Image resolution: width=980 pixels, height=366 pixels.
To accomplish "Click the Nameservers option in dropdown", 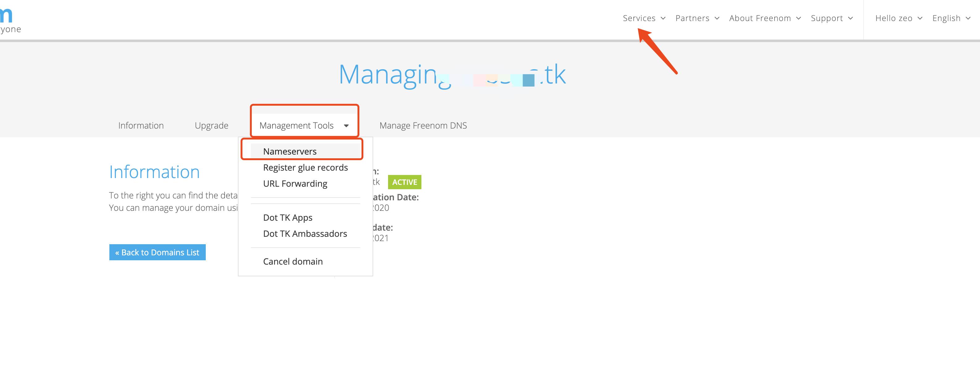I will click(289, 151).
